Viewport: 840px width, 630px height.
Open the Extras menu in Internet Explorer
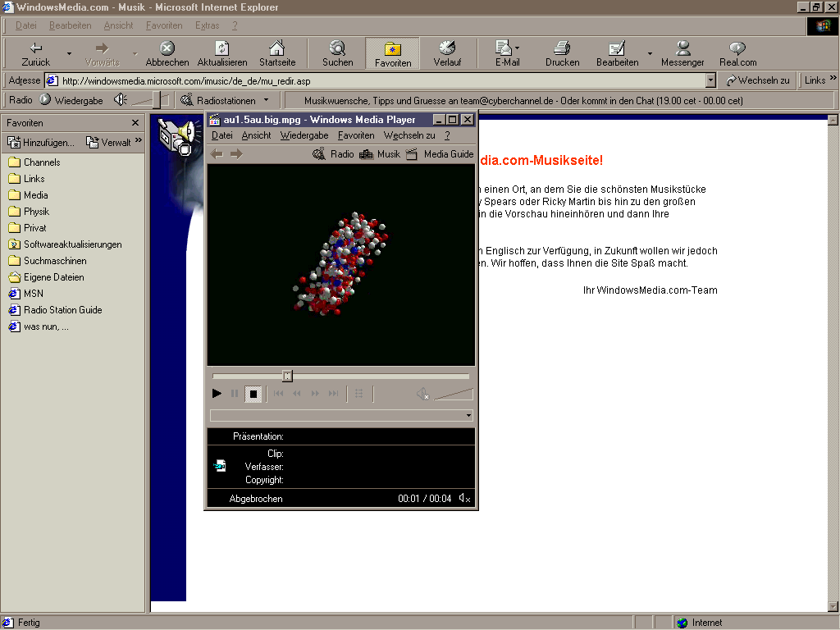click(207, 25)
